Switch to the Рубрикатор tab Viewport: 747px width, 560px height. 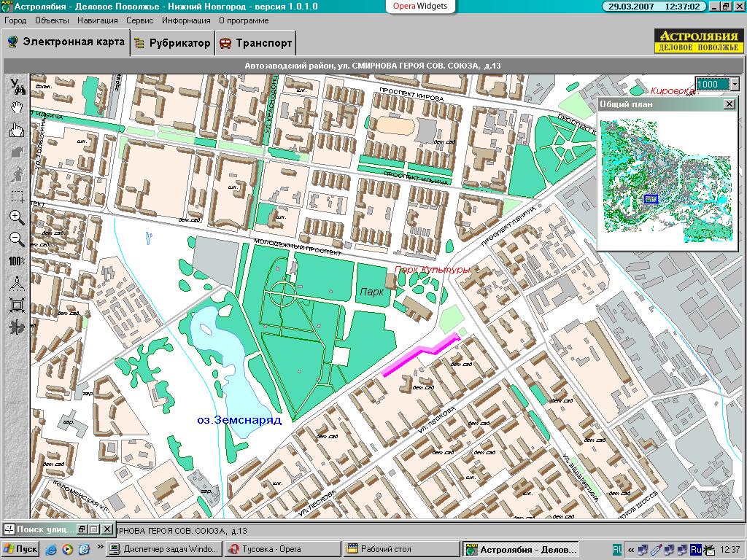coord(172,43)
